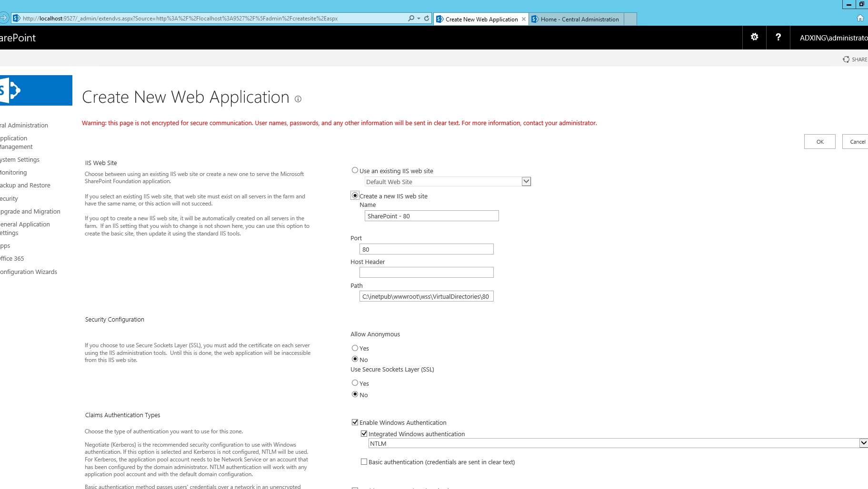Open address bar search dropdown arrow
This screenshot has width=868, height=489.
[x=419, y=19]
